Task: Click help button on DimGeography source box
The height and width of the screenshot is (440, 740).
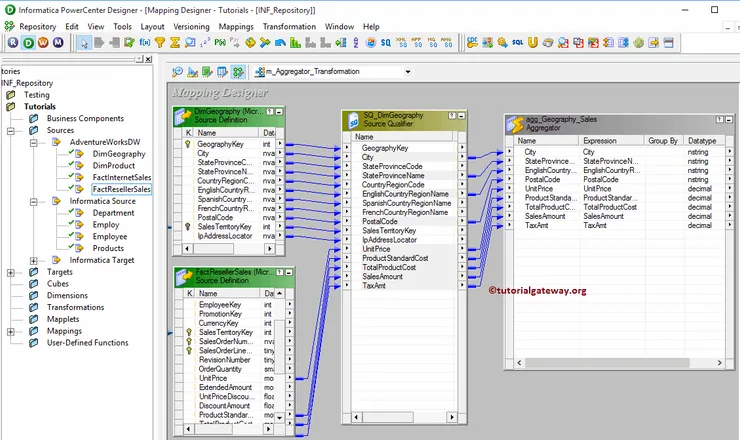Action: coord(270,112)
